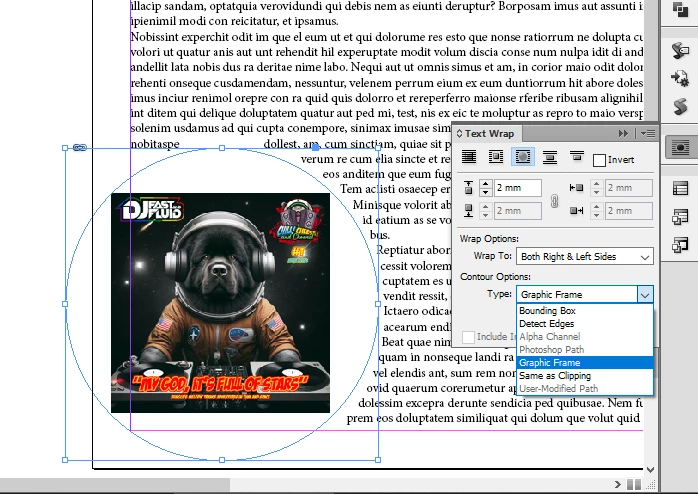Increase Bottom Offset with the up arrow
The height and width of the screenshot is (494, 698).
(485, 206)
